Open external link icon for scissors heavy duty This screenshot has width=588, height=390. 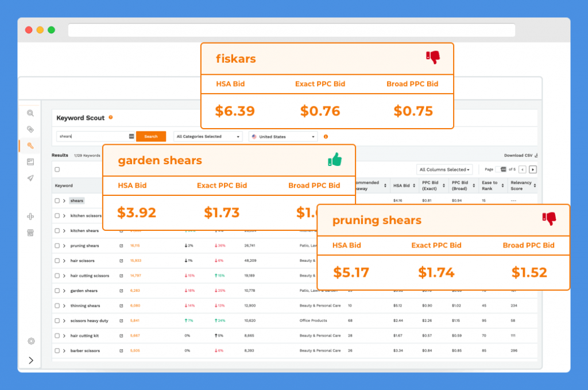121,321
